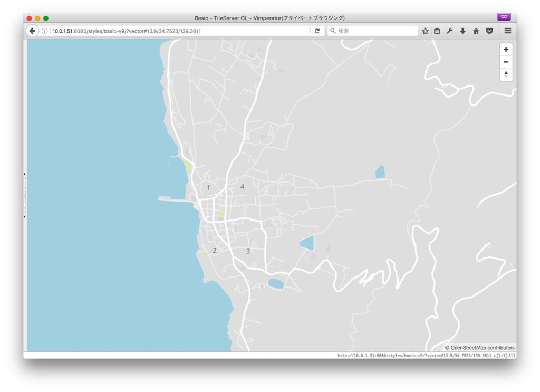Click map label 4

pyautogui.click(x=242, y=186)
